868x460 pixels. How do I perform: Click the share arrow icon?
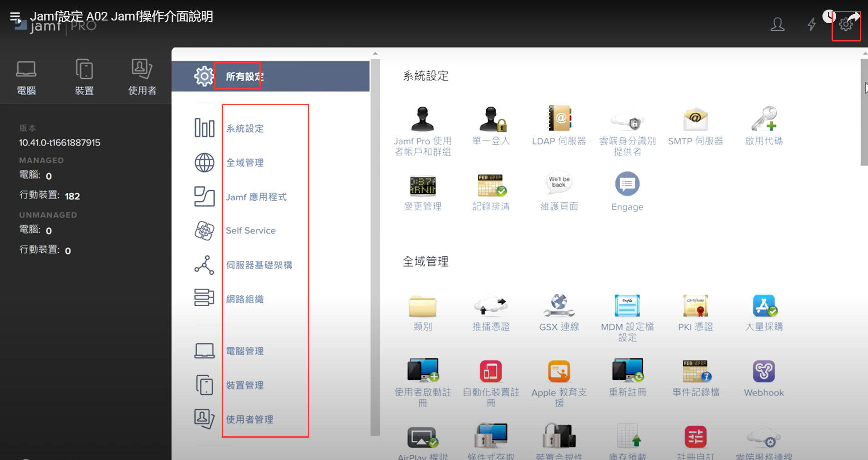coord(854,17)
